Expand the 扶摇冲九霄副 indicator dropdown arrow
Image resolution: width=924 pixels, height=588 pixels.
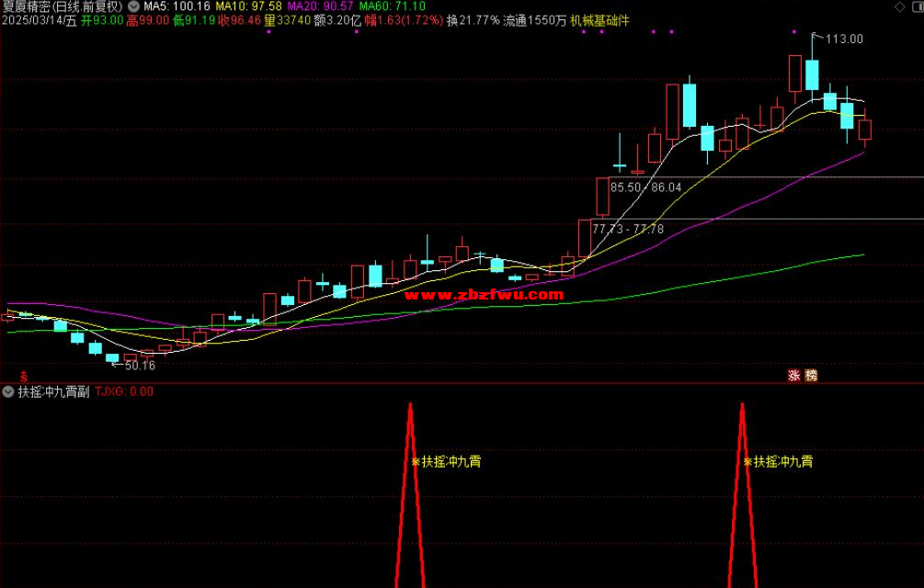[8, 391]
